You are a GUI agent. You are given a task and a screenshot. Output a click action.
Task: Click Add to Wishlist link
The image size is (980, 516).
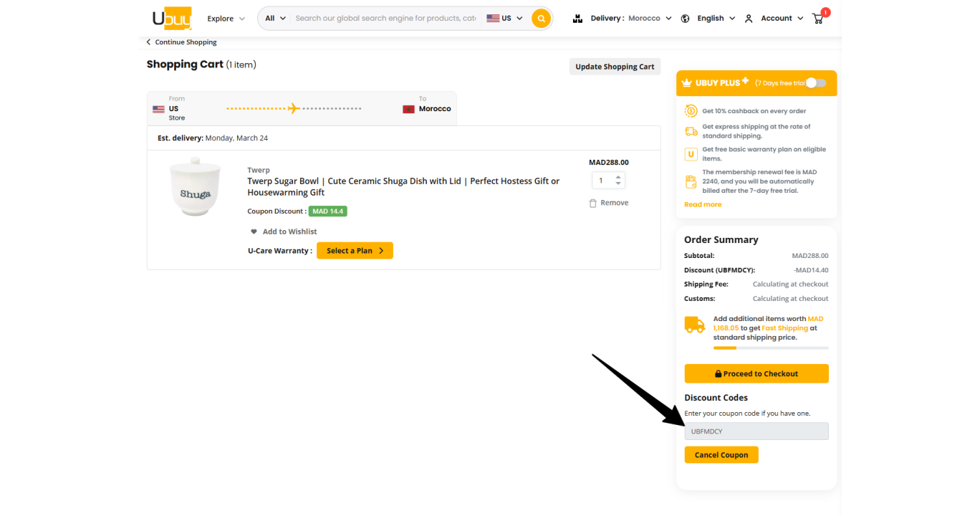(x=289, y=231)
